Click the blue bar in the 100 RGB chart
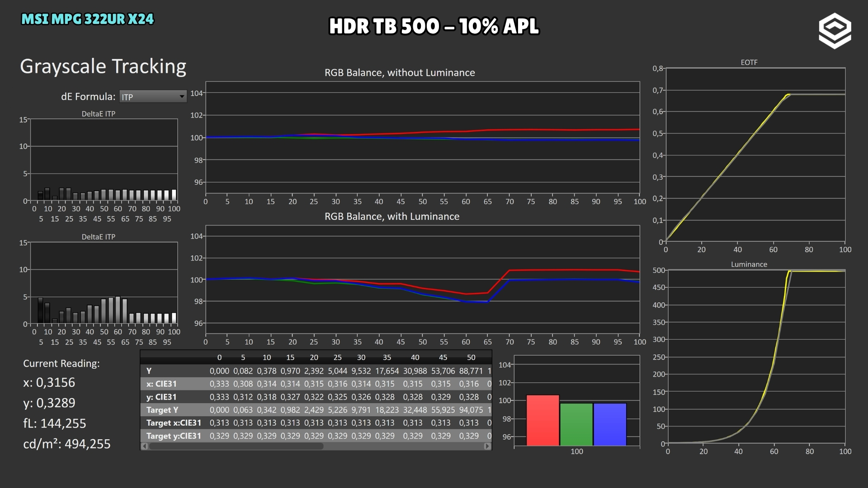Image resolution: width=868 pixels, height=488 pixels. [x=610, y=424]
